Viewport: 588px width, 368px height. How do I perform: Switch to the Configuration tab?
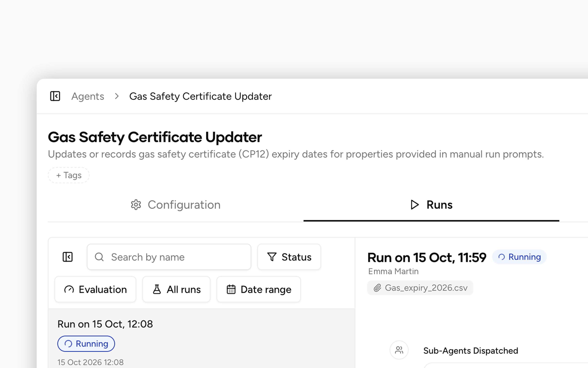tap(175, 205)
